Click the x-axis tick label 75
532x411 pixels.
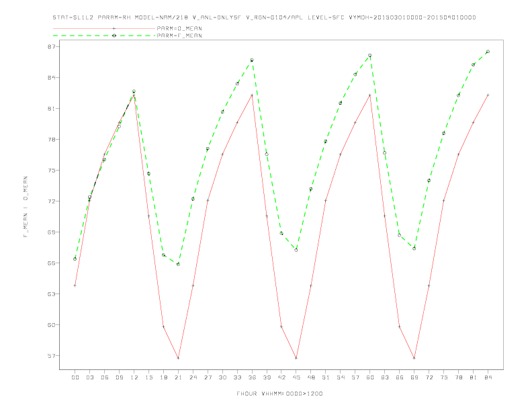pyautogui.click(x=443, y=377)
